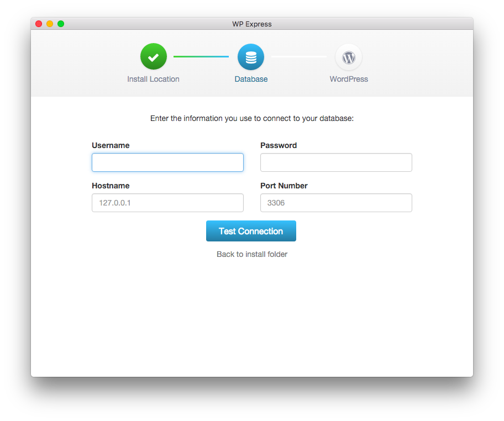Click the green progress line between steps
This screenshot has height=421, width=504.
pos(201,56)
